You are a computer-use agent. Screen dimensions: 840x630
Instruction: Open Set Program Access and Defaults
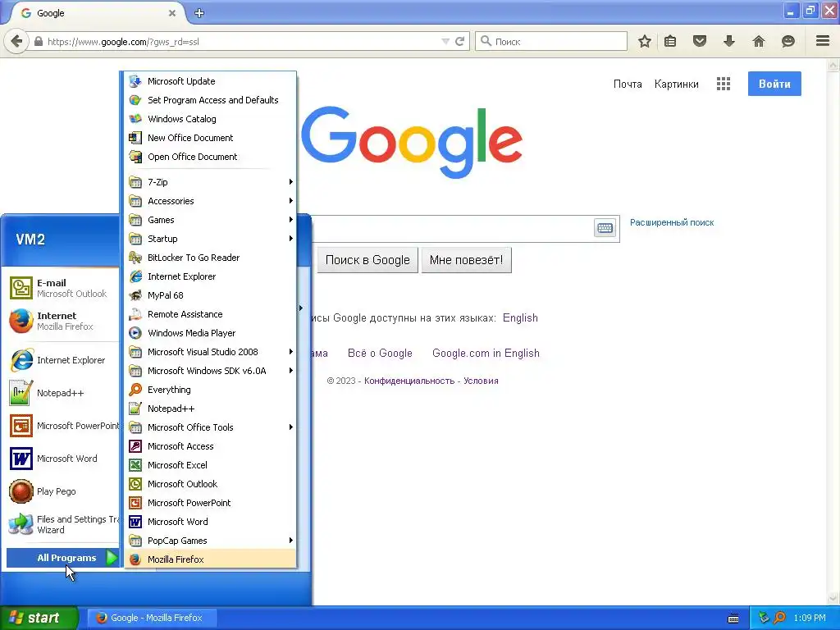point(211,100)
